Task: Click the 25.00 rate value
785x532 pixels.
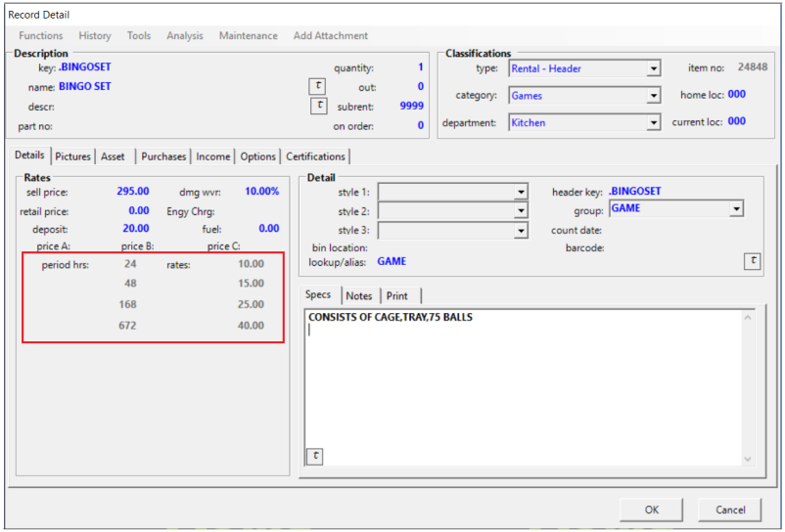Action: 251,304
